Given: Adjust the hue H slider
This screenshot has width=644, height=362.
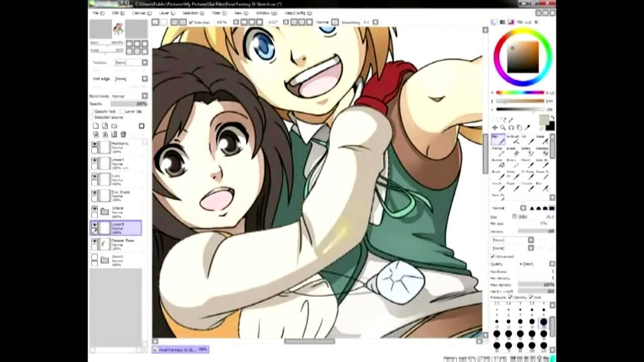Looking at the screenshot, I should click(x=520, y=93).
